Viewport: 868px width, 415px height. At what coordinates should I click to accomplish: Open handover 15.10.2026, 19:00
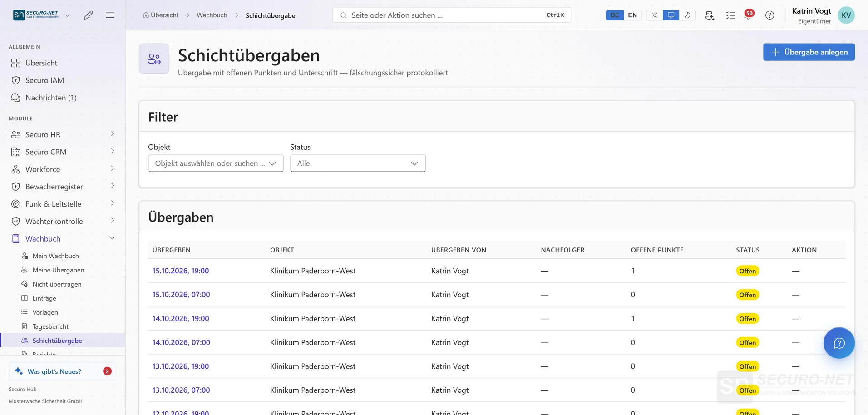181,271
